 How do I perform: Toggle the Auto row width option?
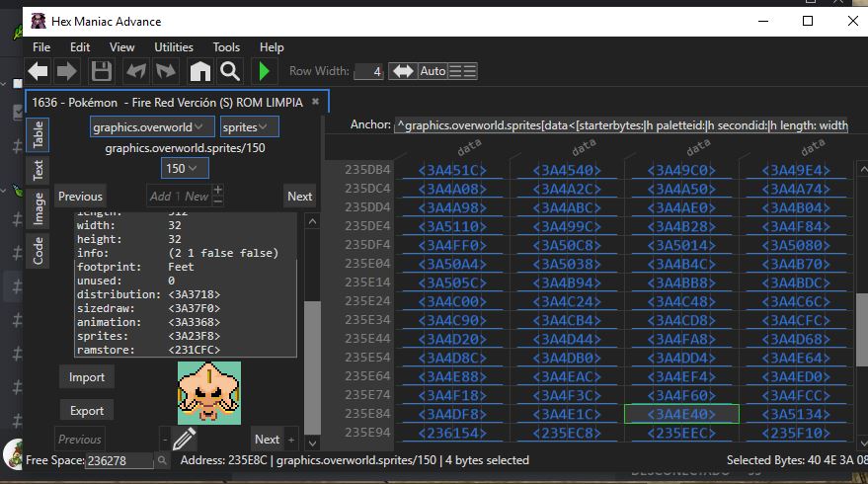click(434, 71)
